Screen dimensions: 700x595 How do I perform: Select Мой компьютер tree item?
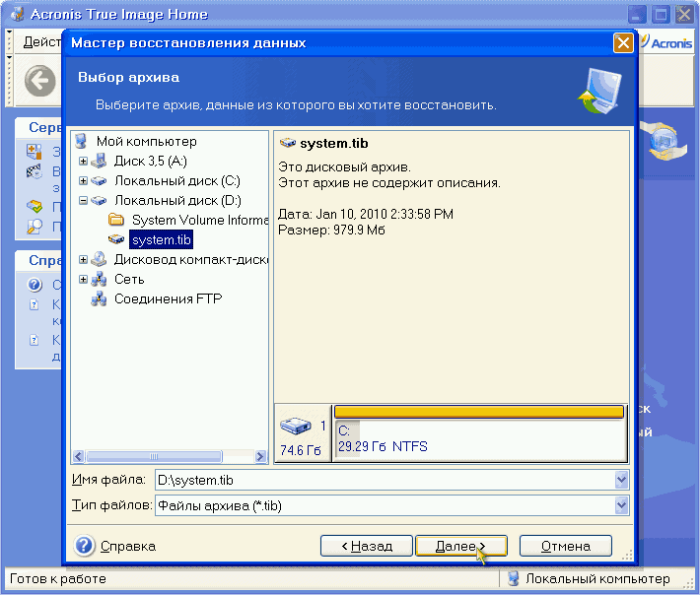coord(147,142)
